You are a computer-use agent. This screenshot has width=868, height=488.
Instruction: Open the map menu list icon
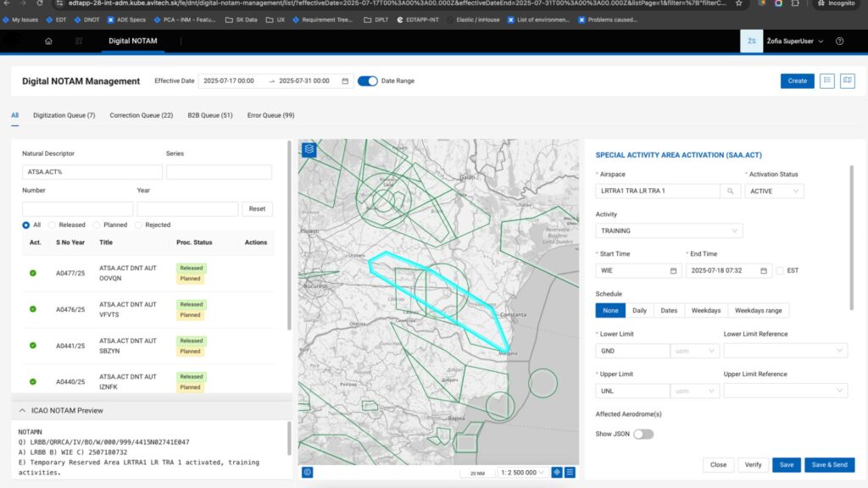point(570,472)
